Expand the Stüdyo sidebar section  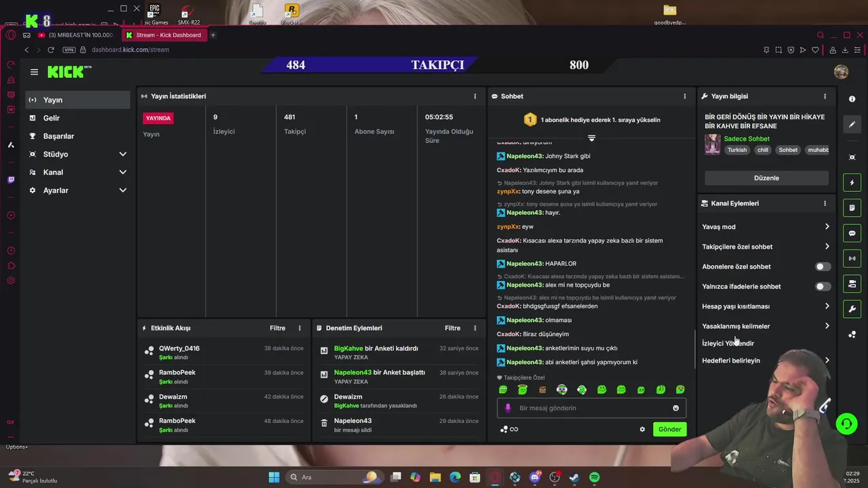[x=79, y=155]
